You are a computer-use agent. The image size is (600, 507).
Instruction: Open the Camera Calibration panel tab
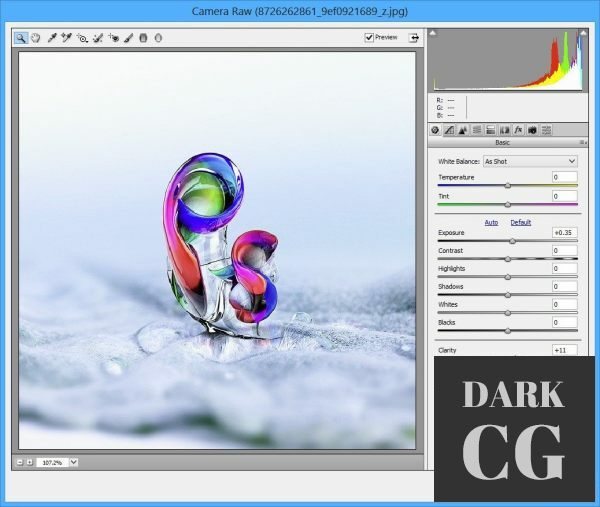(532, 130)
